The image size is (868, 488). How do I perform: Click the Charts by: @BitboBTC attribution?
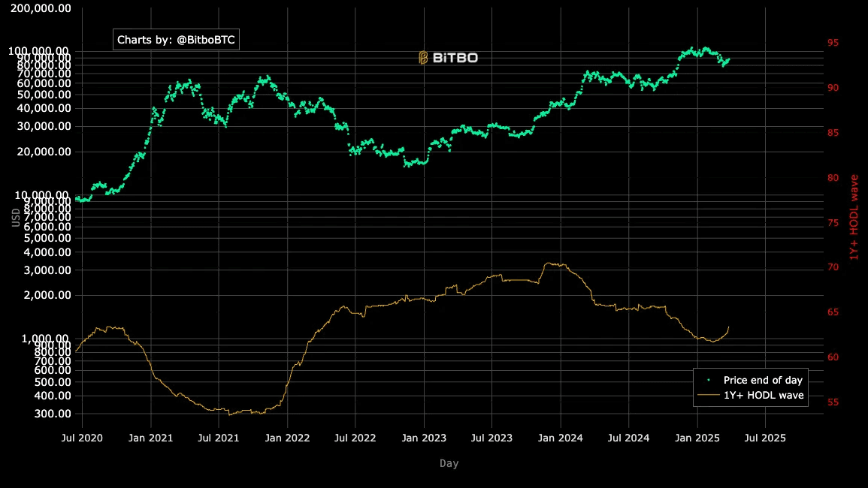(176, 39)
